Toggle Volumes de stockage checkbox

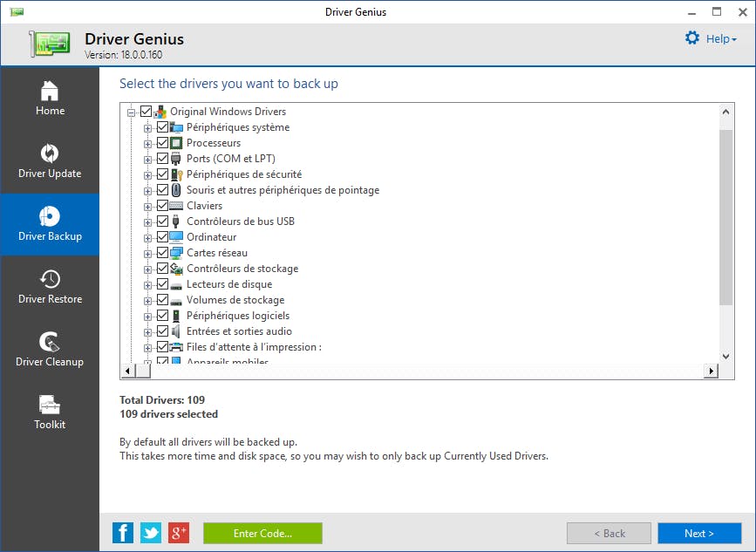click(x=162, y=299)
